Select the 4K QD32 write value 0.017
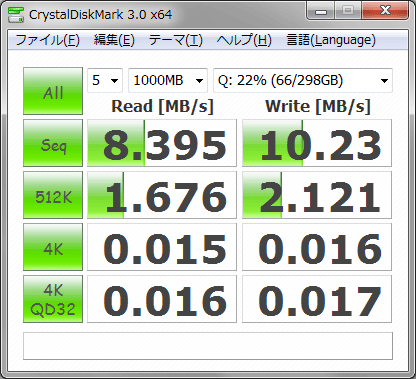 [317, 299]
